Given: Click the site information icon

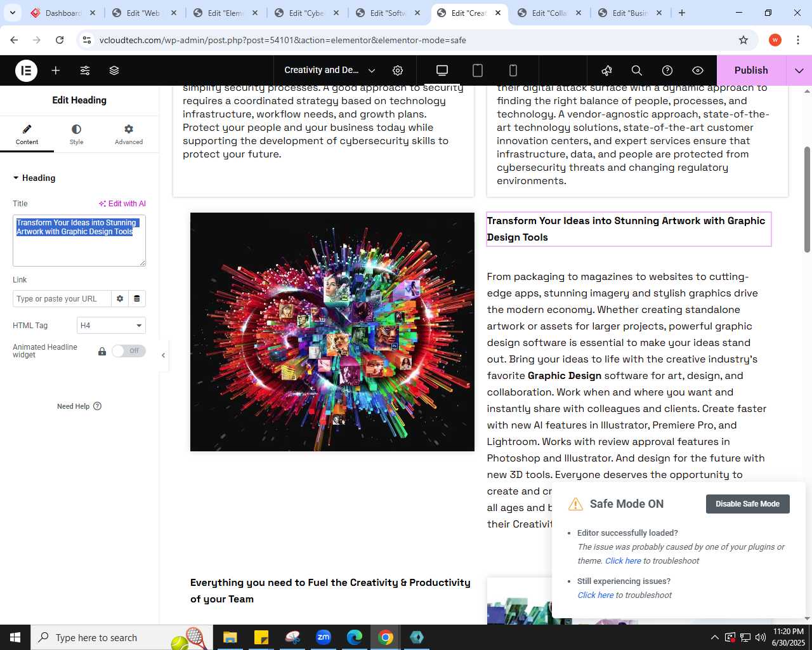Looking at the screenshot, I should (x=87, y=40).
